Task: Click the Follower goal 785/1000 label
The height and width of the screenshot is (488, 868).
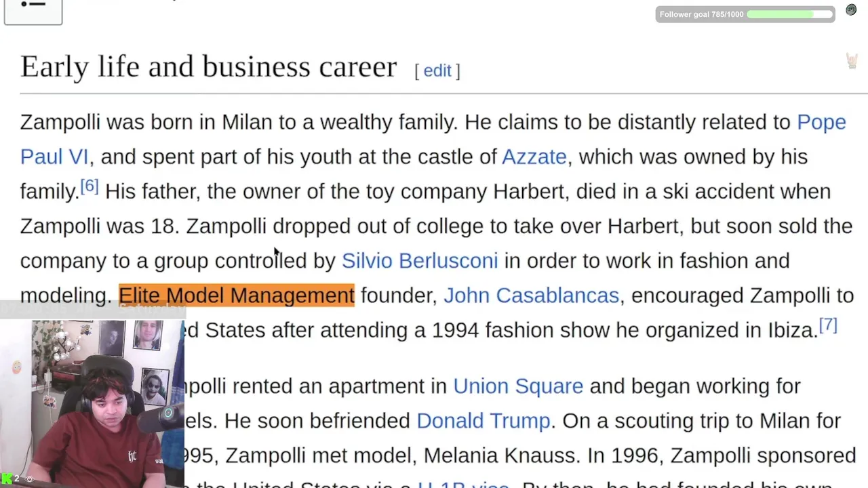Action: [x=701, y=14]
